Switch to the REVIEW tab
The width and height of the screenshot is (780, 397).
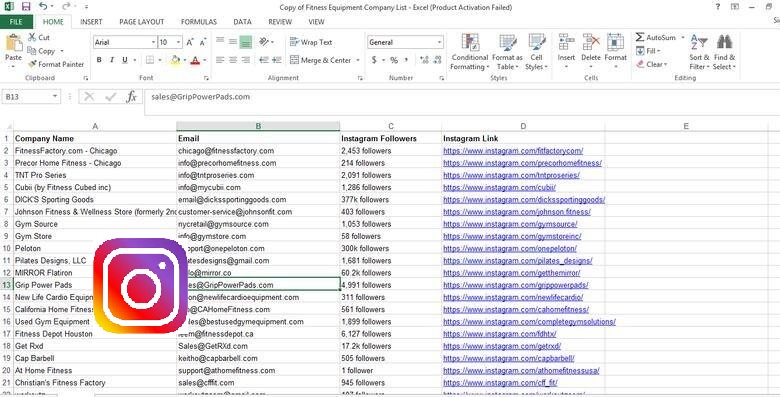coord(280,22)
